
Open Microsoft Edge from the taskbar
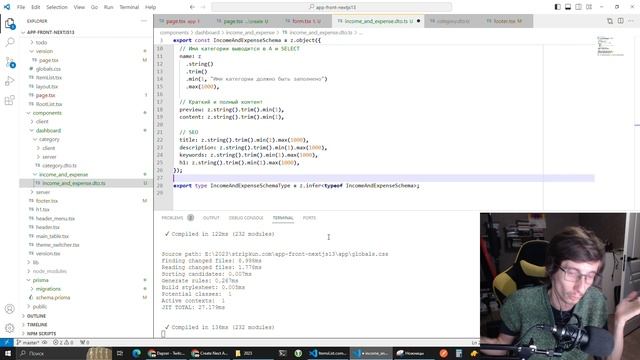(136, 353)
